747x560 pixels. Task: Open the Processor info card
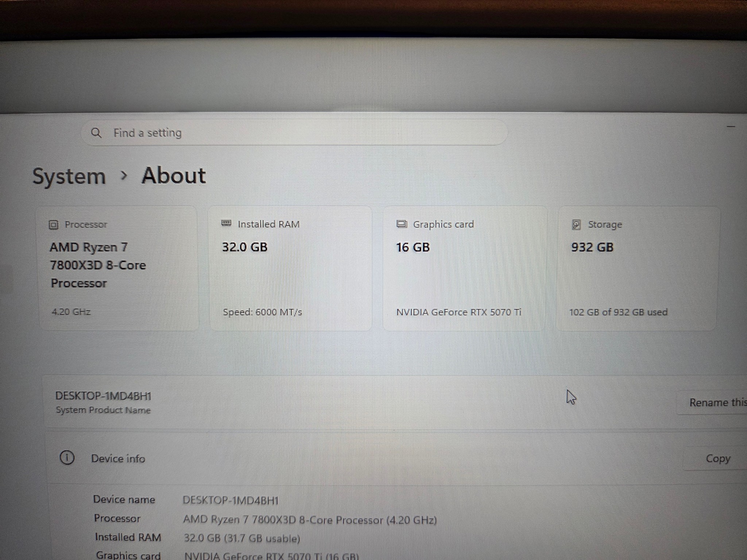(119, 268)
